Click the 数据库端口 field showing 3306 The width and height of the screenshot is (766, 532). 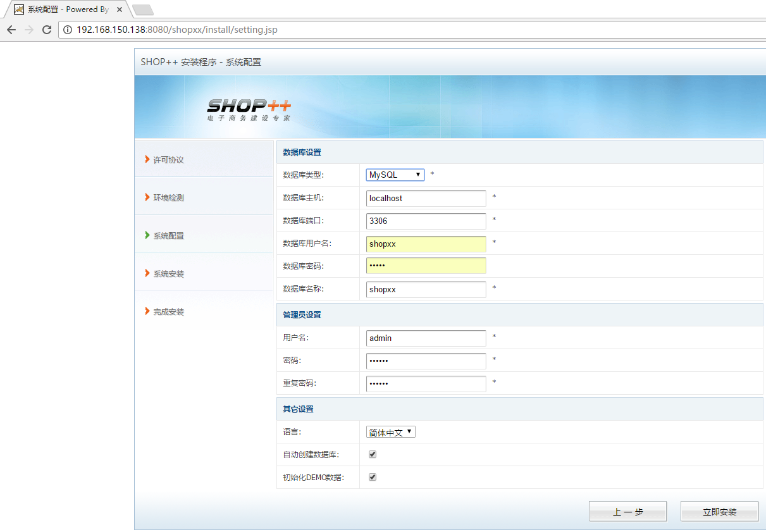point(426,221)
